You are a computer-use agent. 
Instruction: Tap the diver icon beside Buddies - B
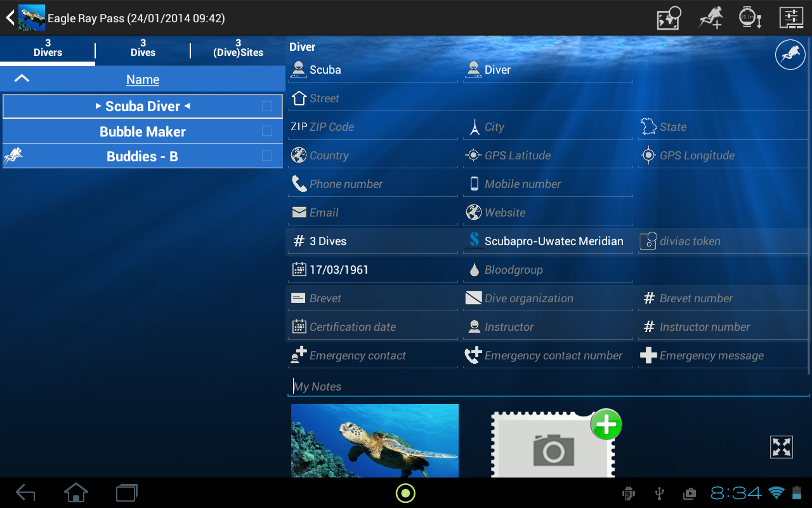point(13,156)
